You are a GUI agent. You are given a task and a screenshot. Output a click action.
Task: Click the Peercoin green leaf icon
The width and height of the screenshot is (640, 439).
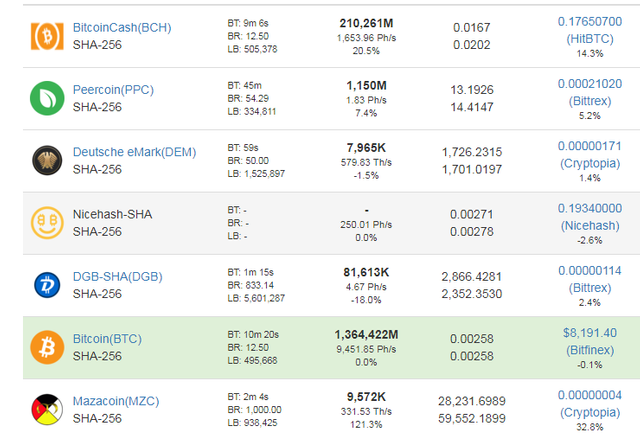tap(47, 98)
